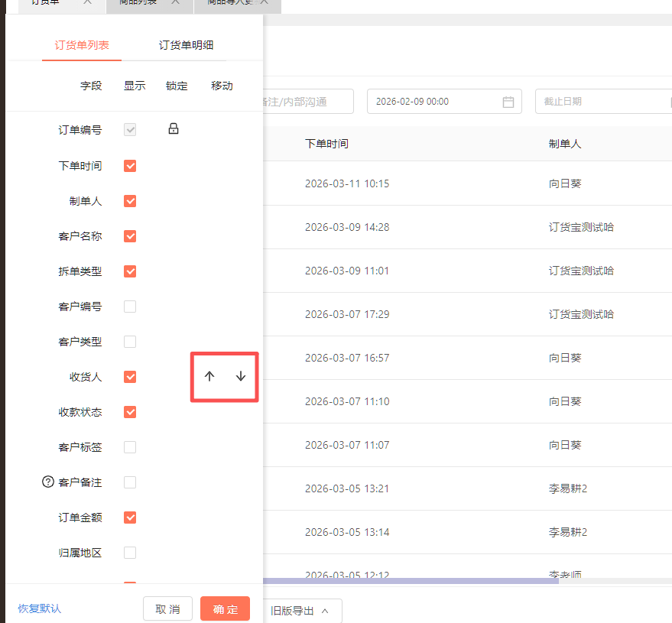Image resolution: width=672 pixels, height=623 pixels.
Task: Click the 2026-03-09 11:01 order time cell
Action: click(347, 271)
